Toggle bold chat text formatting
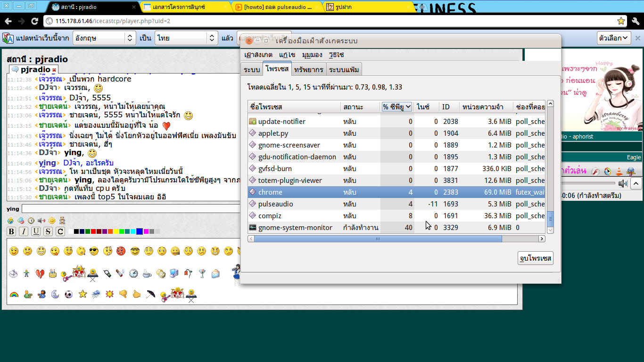The image size is (644, 362). [x=11, y=231]
